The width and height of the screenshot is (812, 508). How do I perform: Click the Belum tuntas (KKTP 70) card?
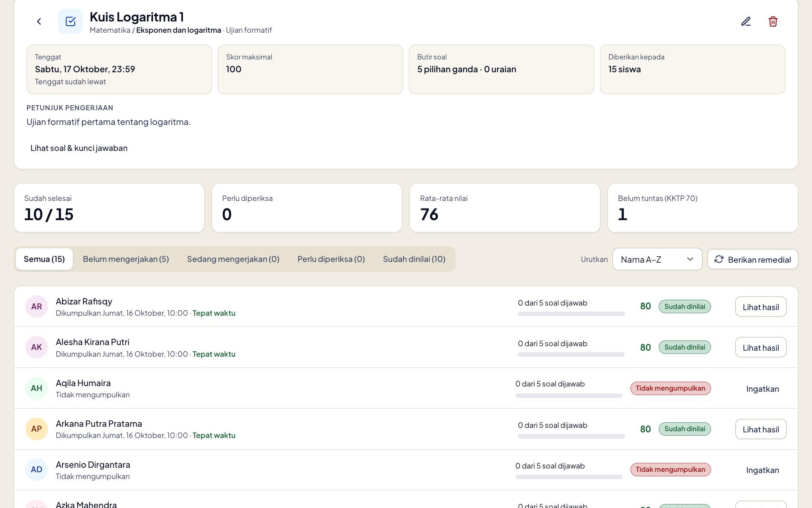703,208
